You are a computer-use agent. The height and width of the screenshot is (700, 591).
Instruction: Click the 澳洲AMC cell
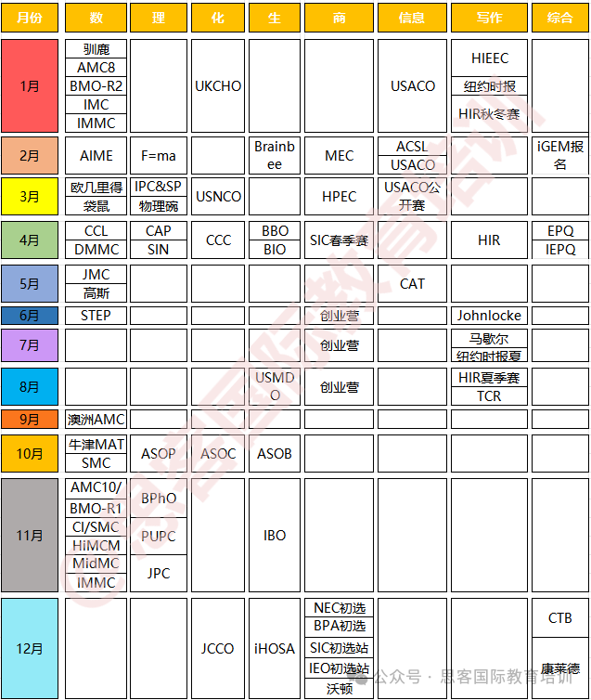tap(96, 420)
